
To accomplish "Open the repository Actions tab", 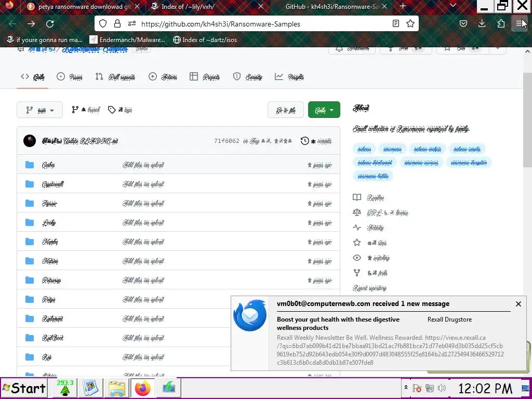I will pyautogui.click(x=163, y=77).
